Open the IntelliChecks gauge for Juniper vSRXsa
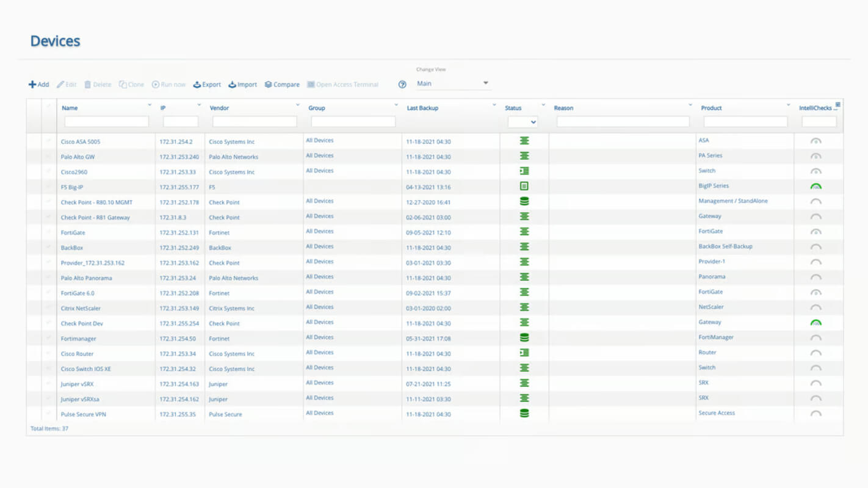The image size is (868, 488). coord(816,398)
